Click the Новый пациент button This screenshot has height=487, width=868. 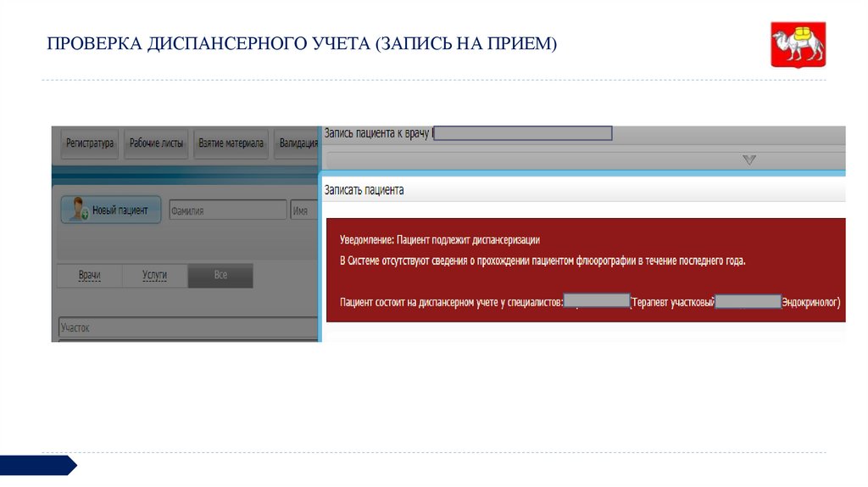(x=111, y=210)
